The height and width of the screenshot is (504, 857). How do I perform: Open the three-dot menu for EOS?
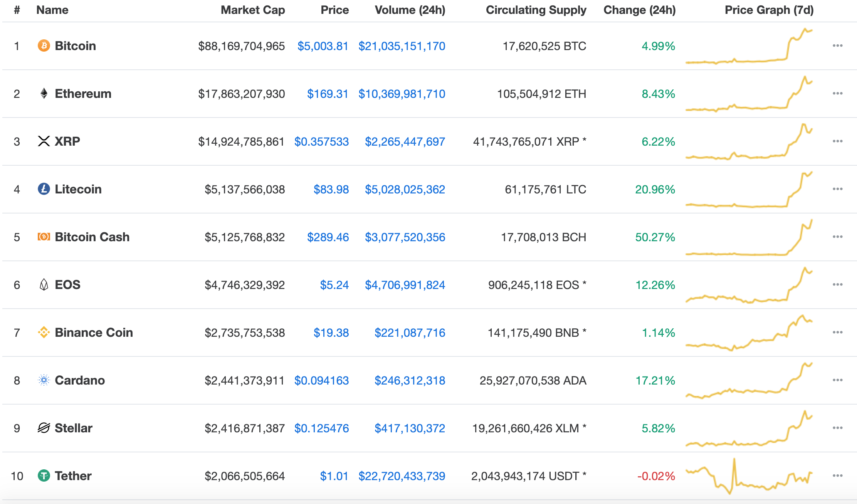pyautogui.click(x=837, y=284)
